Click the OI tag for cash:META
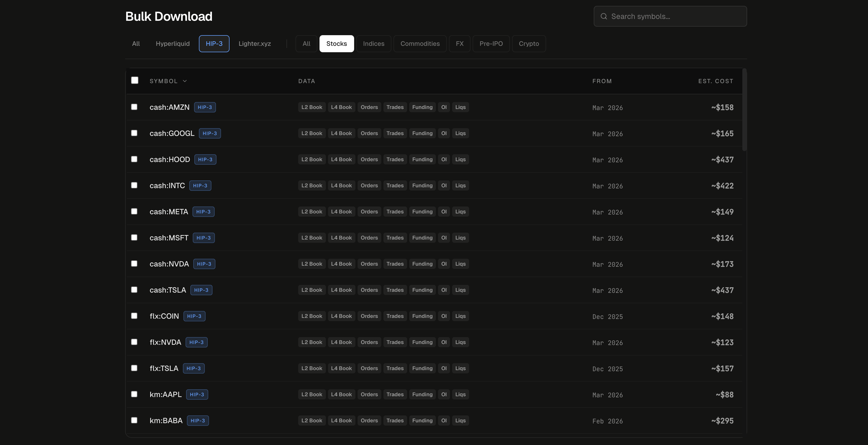This screenshot has width=868, height=445. [x=444, y=212]
